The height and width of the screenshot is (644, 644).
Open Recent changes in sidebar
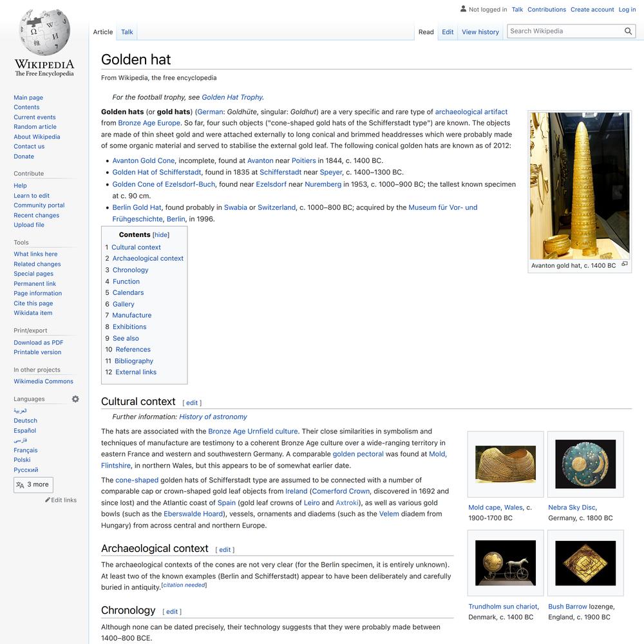pos(36,215)
